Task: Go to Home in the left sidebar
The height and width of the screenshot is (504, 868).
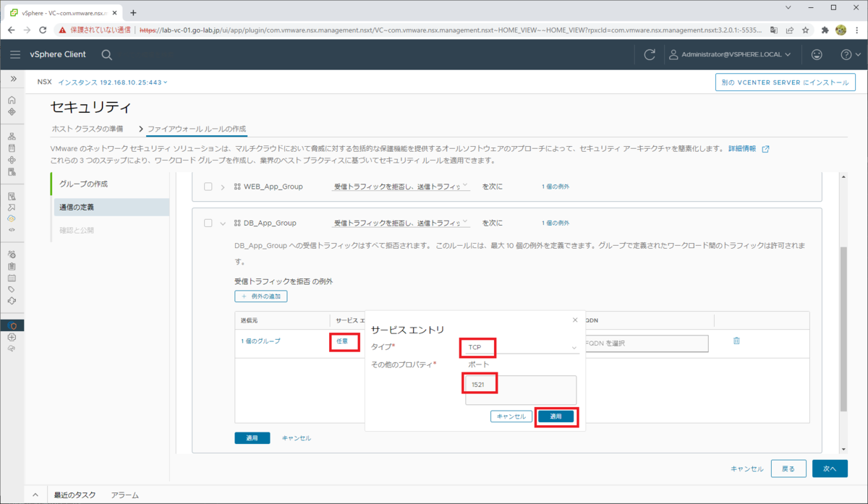Action: point(12,101)
